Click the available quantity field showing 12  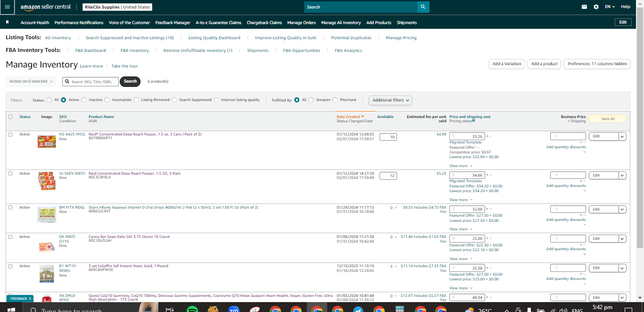(388, 176)
